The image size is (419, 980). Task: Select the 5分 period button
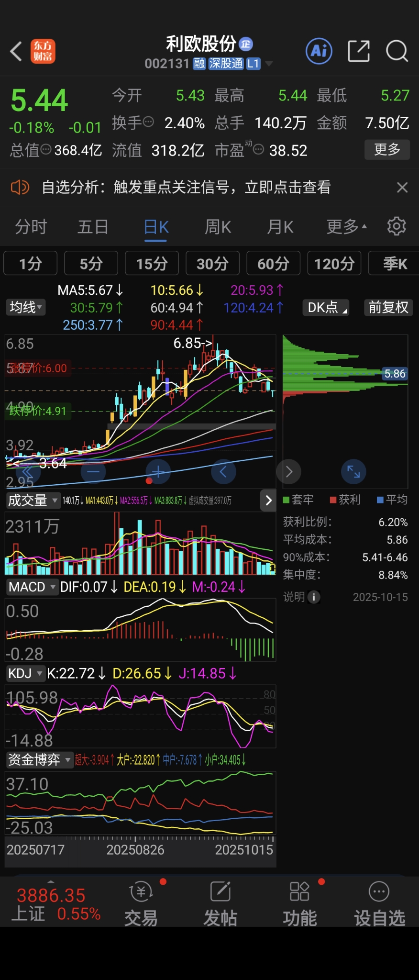tap(91, 263)
